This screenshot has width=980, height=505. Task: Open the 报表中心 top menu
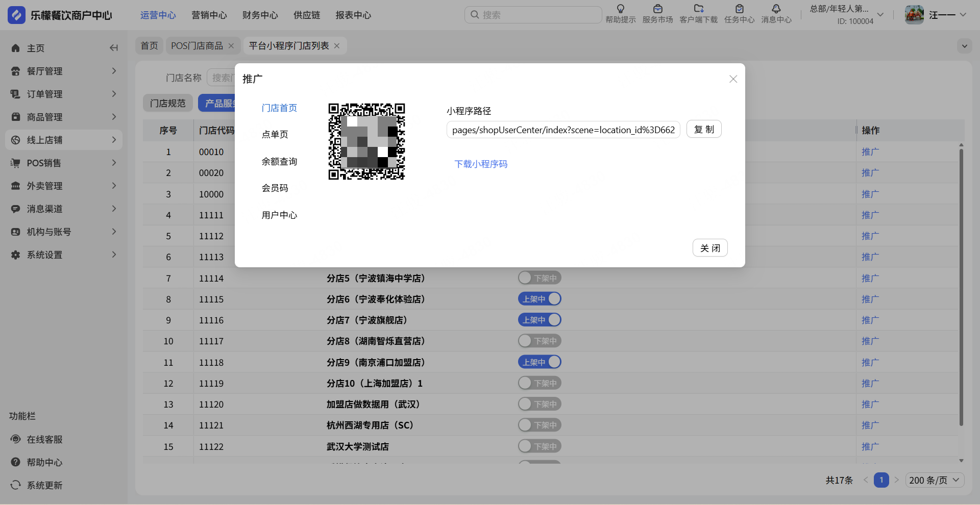pyautogui.click(x=353, y=15)
